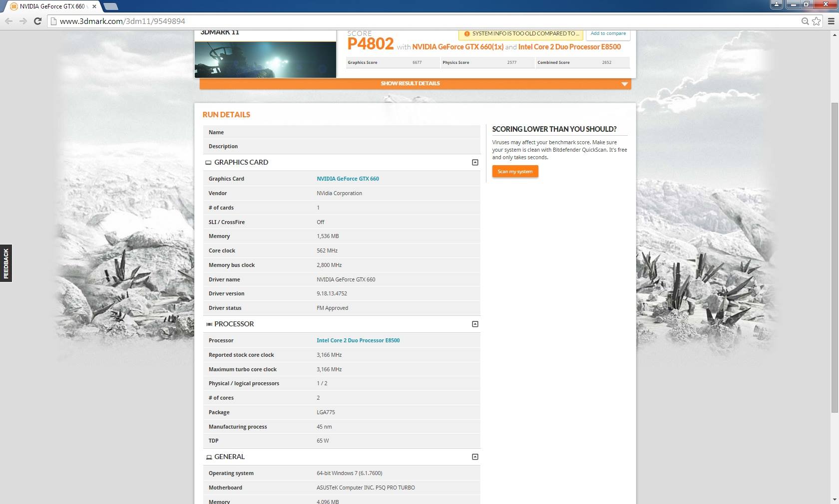Click the General section laptop icon
Viewport: 839px width, 504px height.
(209, 457)
